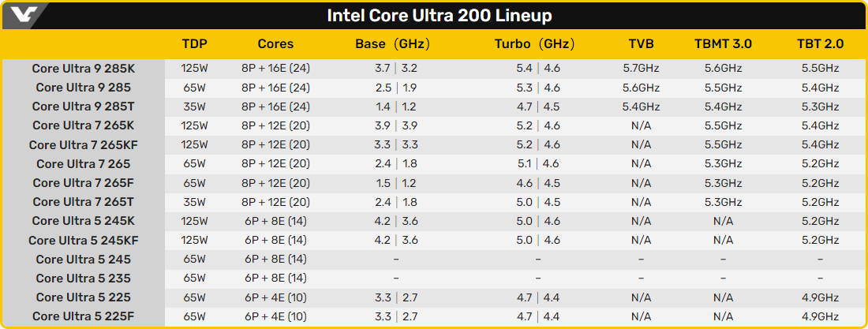This screenshot has width=868, height=329.
Task: Select the Cores column header
Action: pos(275,44)
